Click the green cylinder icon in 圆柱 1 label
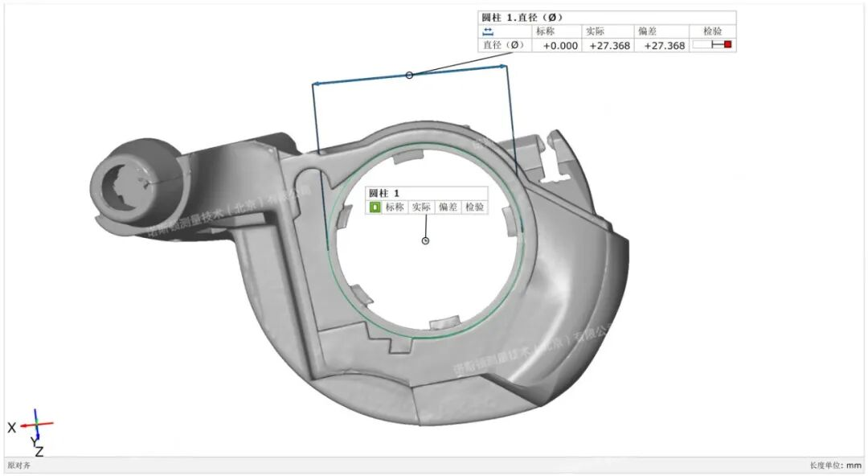 (x=375, y=207)
